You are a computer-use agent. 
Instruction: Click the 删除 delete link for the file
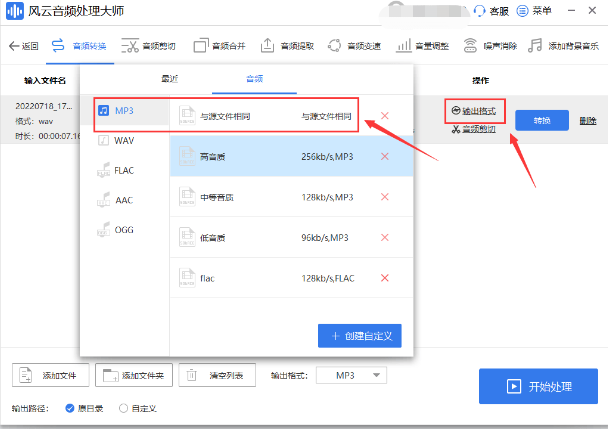point(588,121)
